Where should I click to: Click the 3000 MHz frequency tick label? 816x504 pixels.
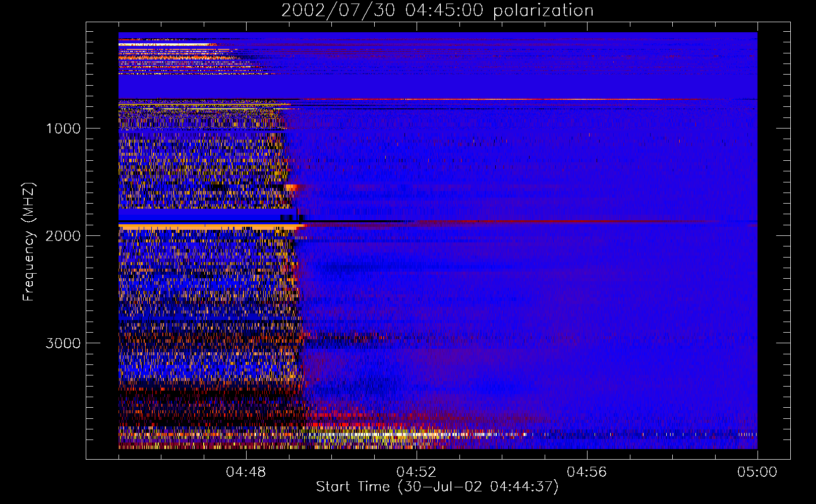point(63,343)
